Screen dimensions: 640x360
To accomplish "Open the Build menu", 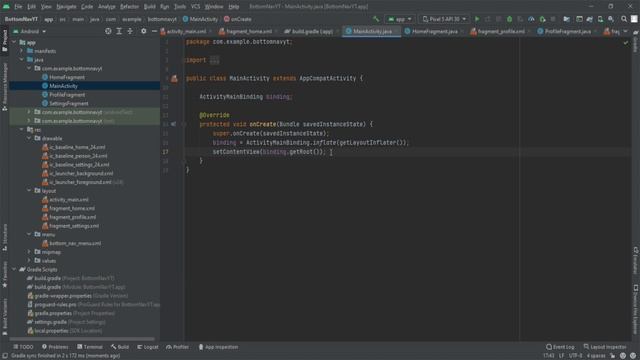I will pyautogui.click(x=149, y=7).
